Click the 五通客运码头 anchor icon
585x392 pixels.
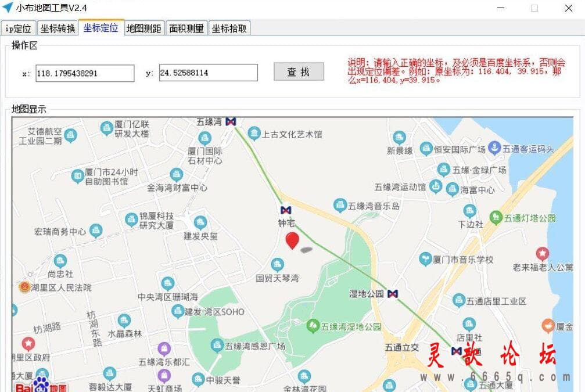(494, 148)
